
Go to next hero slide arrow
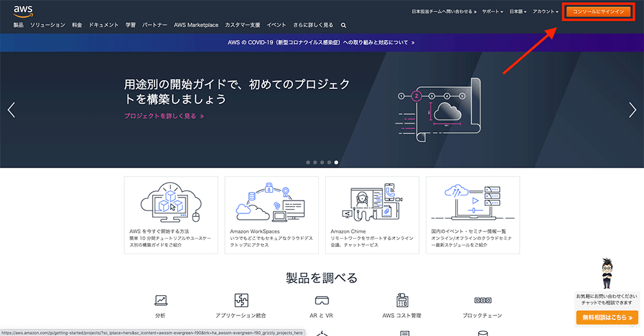pos(632,110)
